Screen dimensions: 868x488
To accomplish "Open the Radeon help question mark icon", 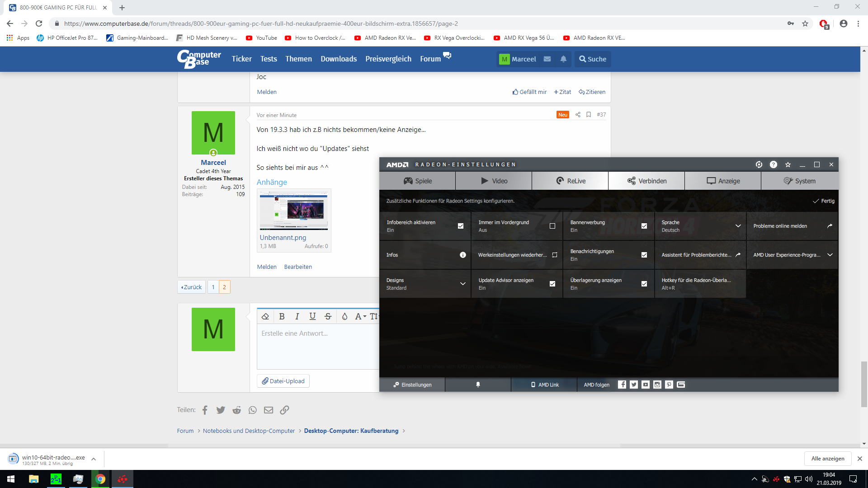I will point(774,164).
